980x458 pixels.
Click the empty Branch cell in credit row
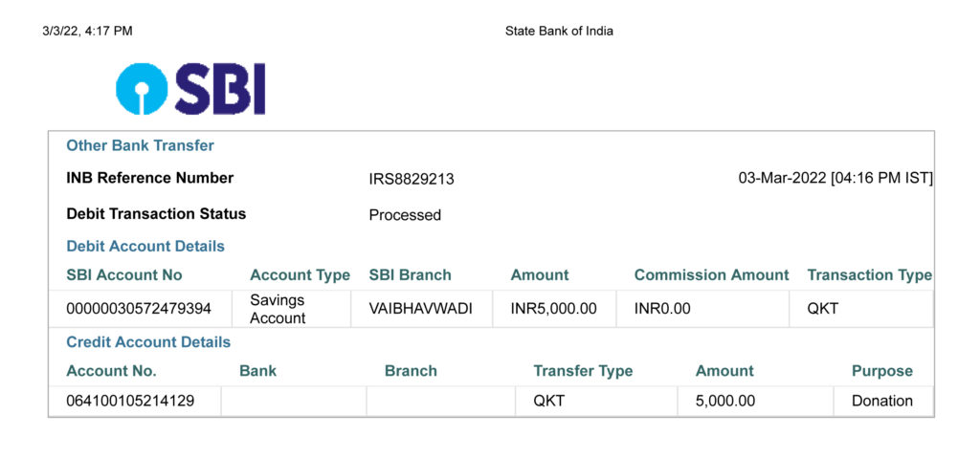coord(440,401)
